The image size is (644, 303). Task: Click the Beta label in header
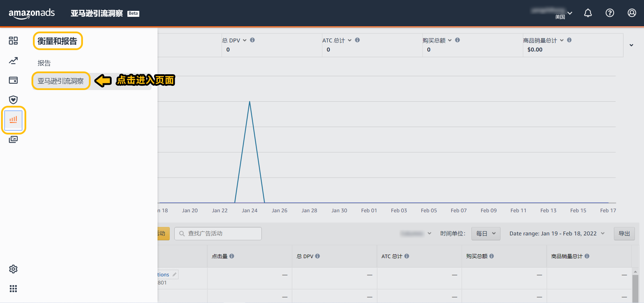133,13
